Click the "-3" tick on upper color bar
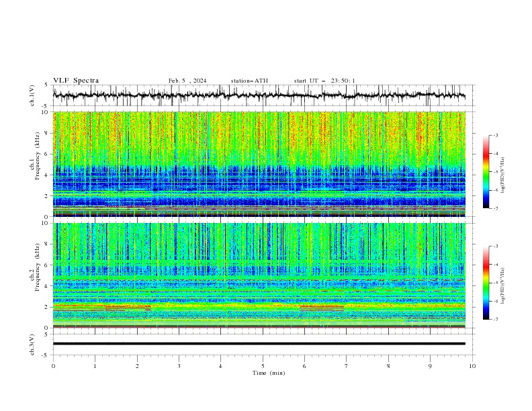The height and width of the screenshot is (411, 532). (496, 135)
